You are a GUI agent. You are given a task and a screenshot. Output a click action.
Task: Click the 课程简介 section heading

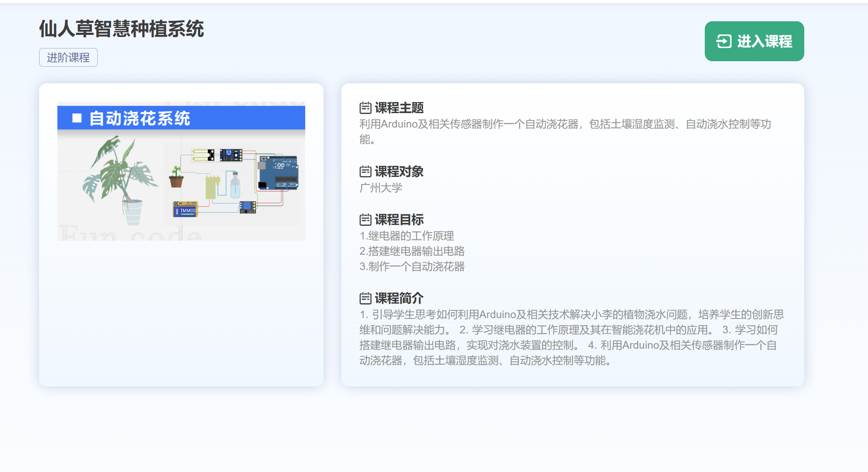[x=399, y=299]
